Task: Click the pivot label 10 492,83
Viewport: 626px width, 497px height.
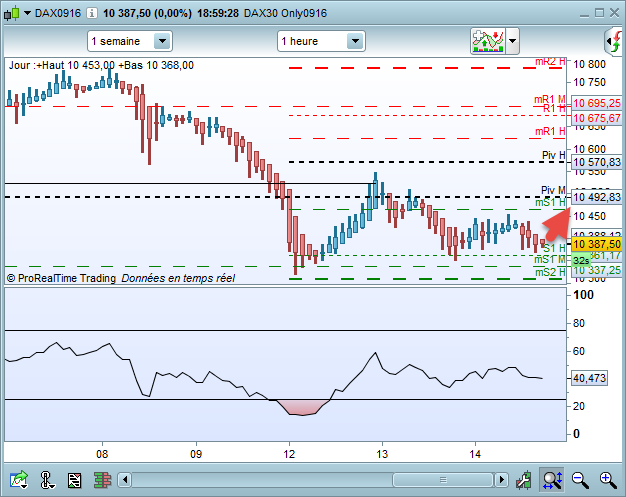Action: click(597, 197)
